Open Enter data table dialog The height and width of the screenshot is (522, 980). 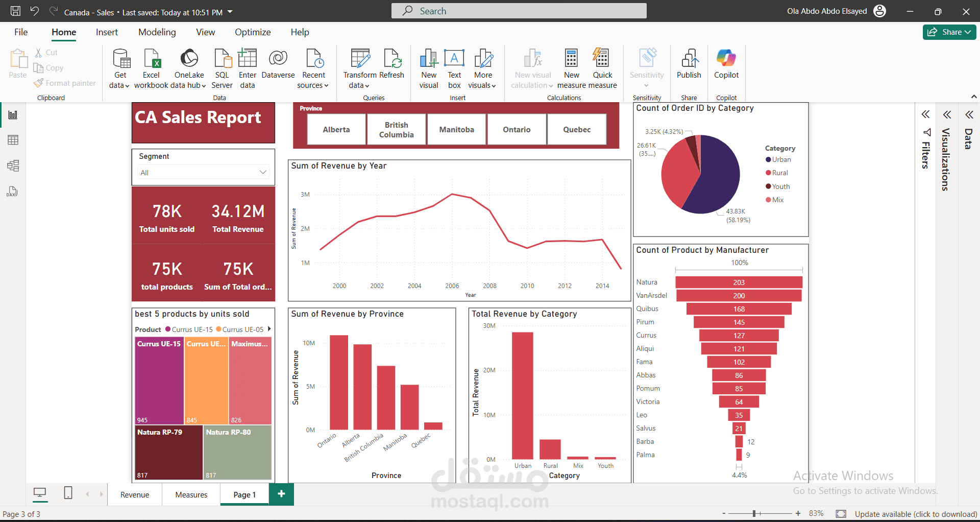pyautogui.click(x=248, y=69)
